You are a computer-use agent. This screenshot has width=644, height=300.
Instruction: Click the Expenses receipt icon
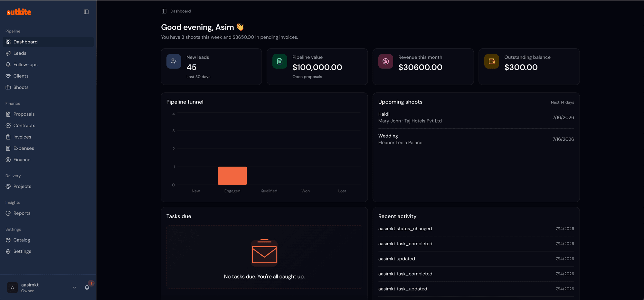(8, 148)
